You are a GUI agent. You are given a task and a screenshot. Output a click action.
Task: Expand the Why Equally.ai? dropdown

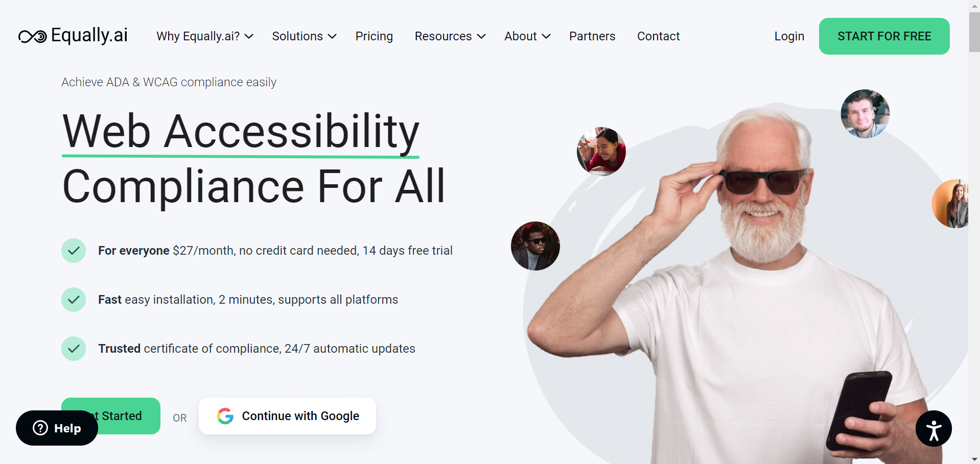pyautogui.click(x=205, y=36)
